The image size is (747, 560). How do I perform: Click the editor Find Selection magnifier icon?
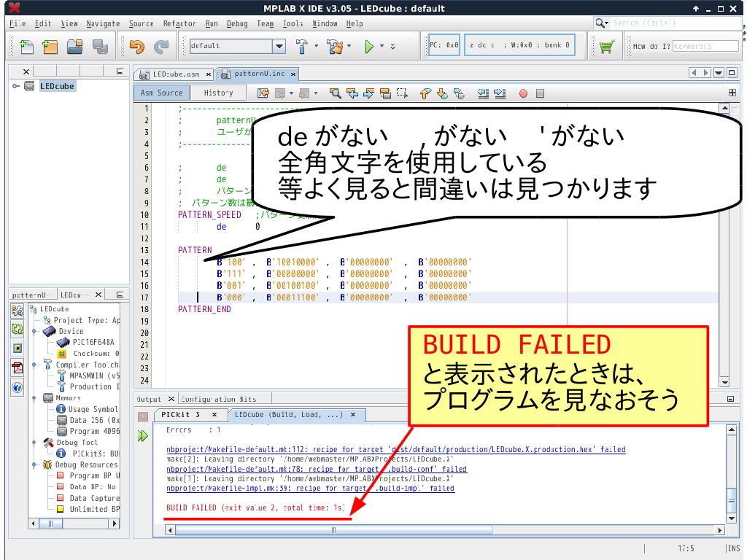tap(336, 93)
